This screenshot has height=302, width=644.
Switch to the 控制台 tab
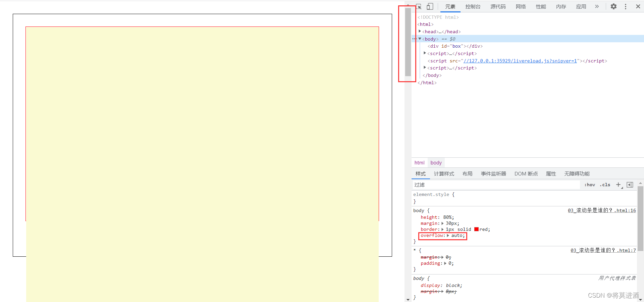473,6
